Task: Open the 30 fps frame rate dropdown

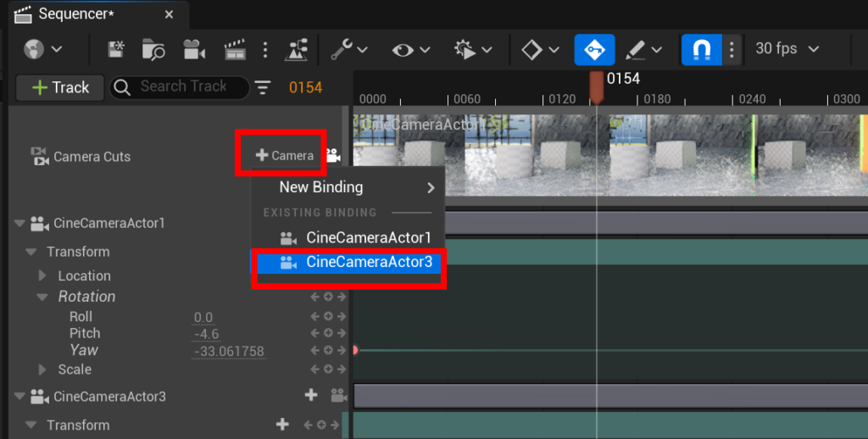Action: pos(787,48)
